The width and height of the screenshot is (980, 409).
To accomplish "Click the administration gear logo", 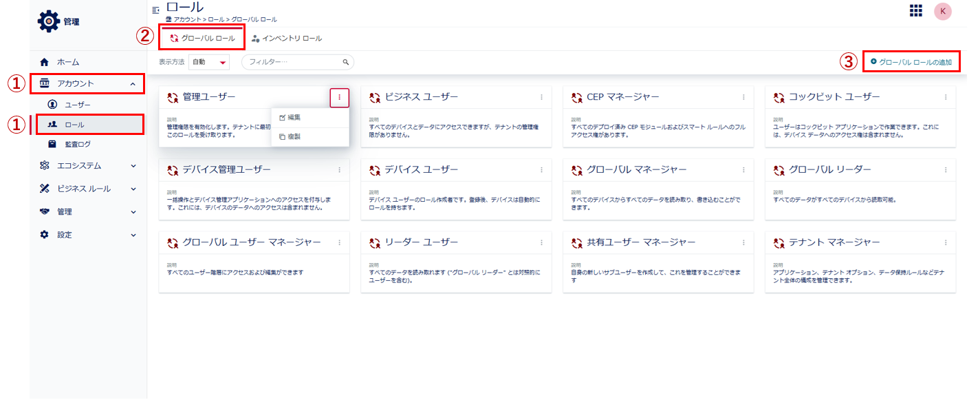I will 49,21.
